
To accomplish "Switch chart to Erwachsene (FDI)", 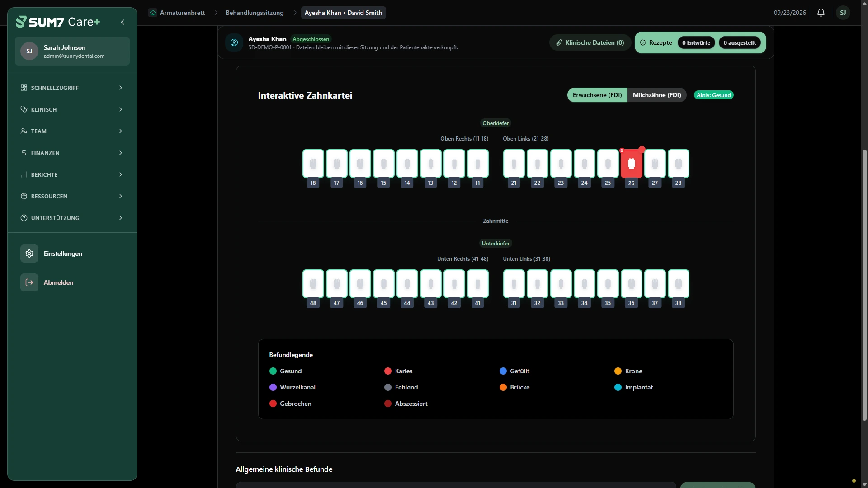I will pos(597,95).
